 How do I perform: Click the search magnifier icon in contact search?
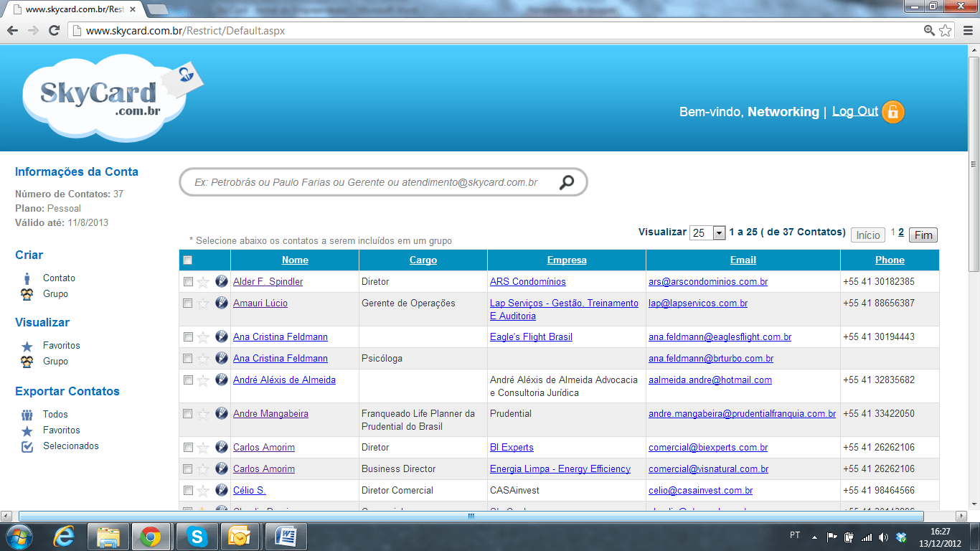tap(567, 182)
